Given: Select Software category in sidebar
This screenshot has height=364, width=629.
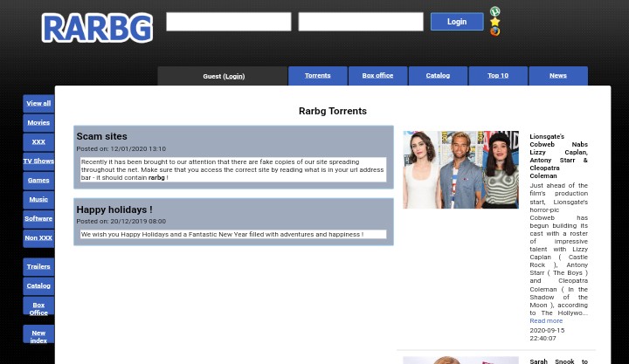Looking at the screenshot, I should tap(38, 218).
